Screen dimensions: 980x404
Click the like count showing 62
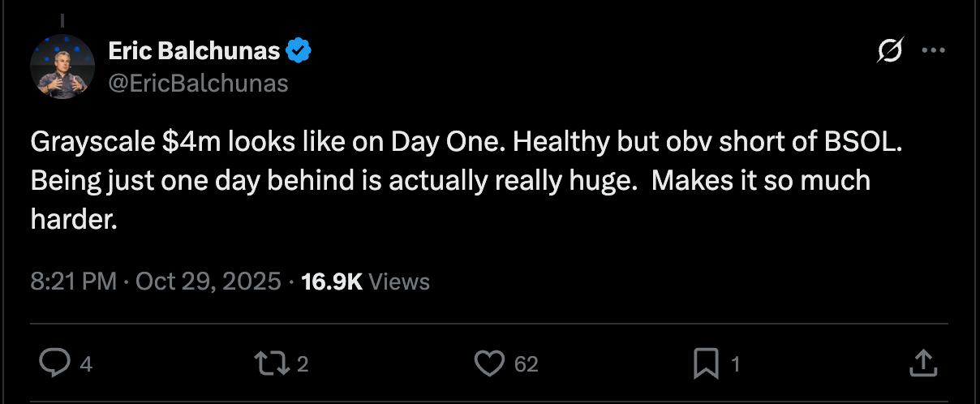pyautogui.click(x=527, y=365)
